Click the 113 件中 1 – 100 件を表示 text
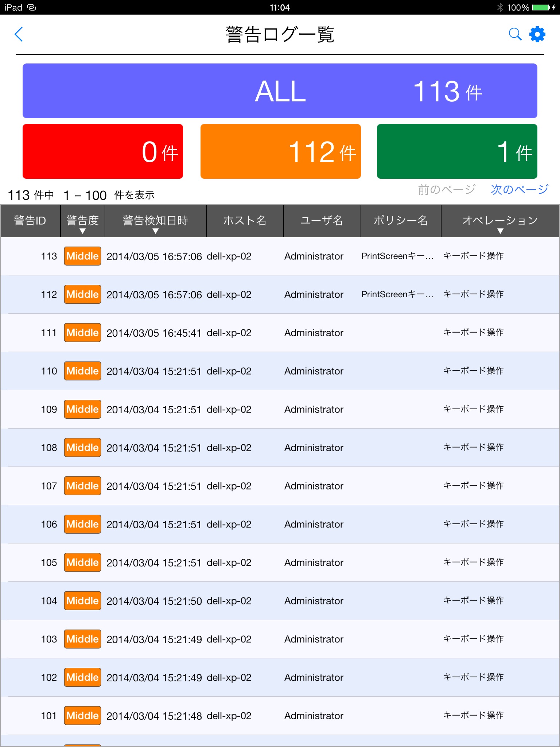This screenshot has height=747, width=560. (81, 195)
